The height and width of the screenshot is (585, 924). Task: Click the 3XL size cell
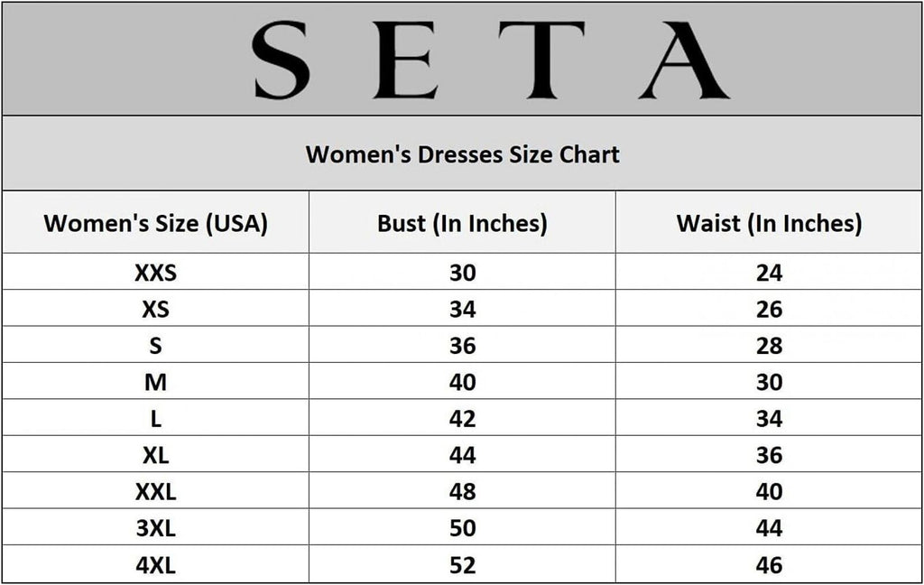pos(156,529)
